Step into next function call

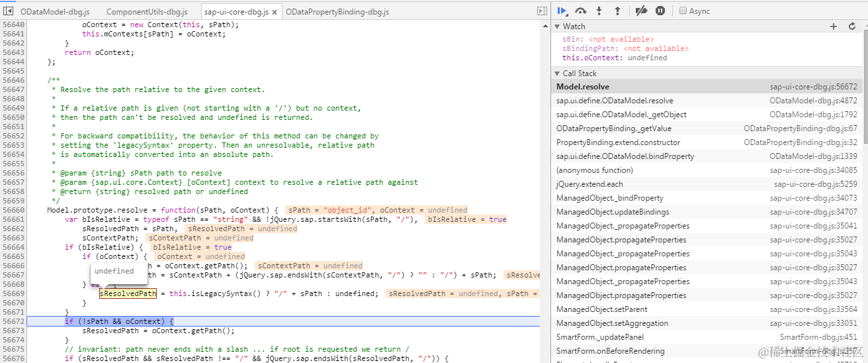(x=599, y=11)
